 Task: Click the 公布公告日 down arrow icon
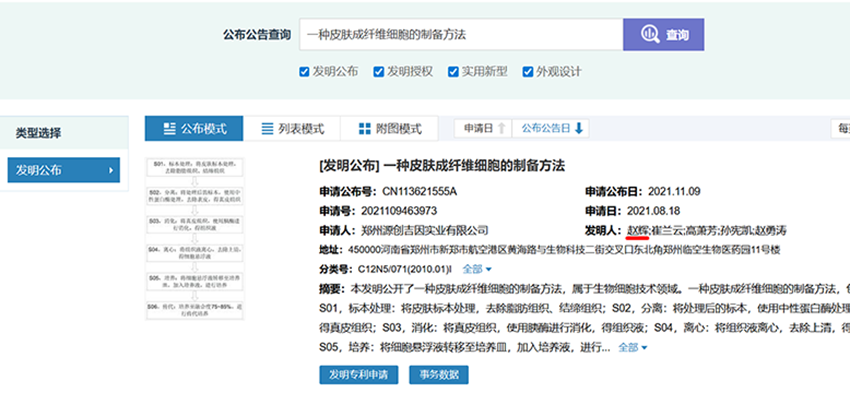pyautogui.click(x=578, y=128)
